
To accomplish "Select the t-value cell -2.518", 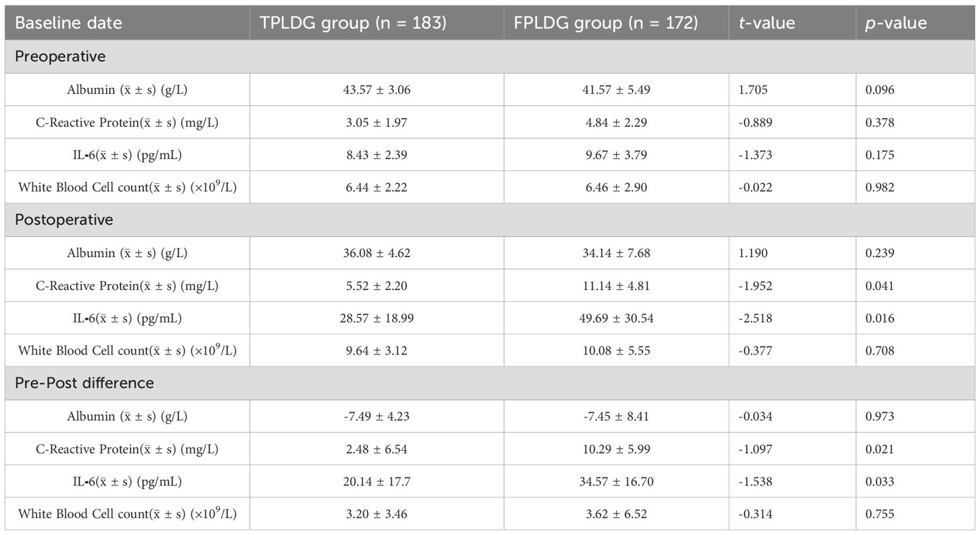I will coord(792,318).
